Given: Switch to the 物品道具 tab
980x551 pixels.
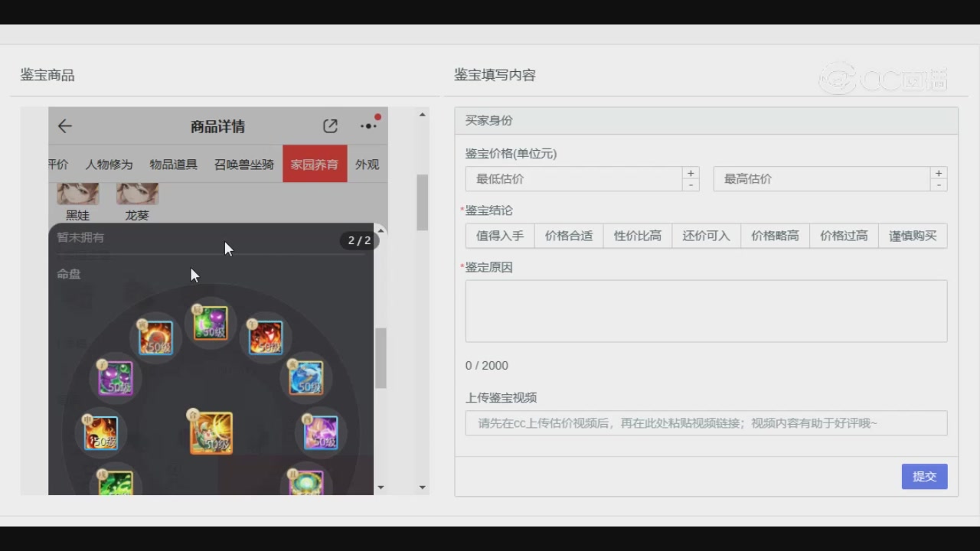Looking at the screenshot, I should (x=173, y=165).
